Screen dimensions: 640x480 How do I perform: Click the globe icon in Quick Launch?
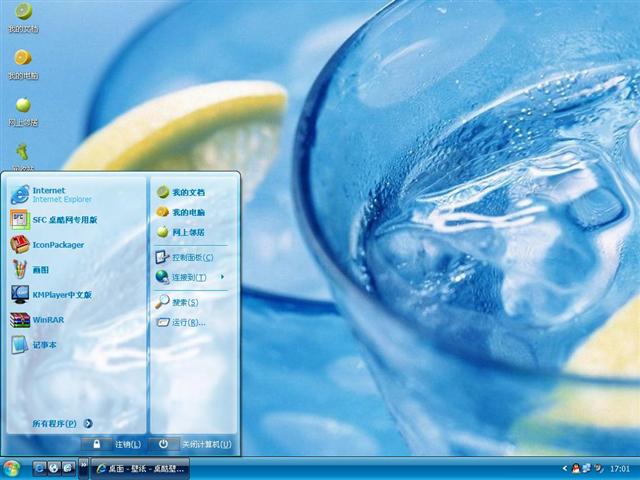pyautogui.click(x=54, y=468)
